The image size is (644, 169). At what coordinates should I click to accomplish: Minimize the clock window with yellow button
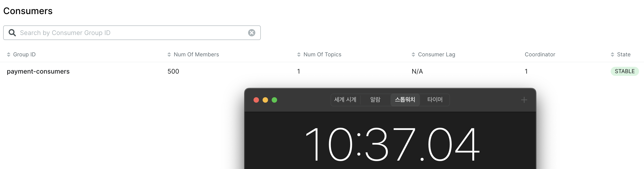pyautogui.click(x=265, y=100)
